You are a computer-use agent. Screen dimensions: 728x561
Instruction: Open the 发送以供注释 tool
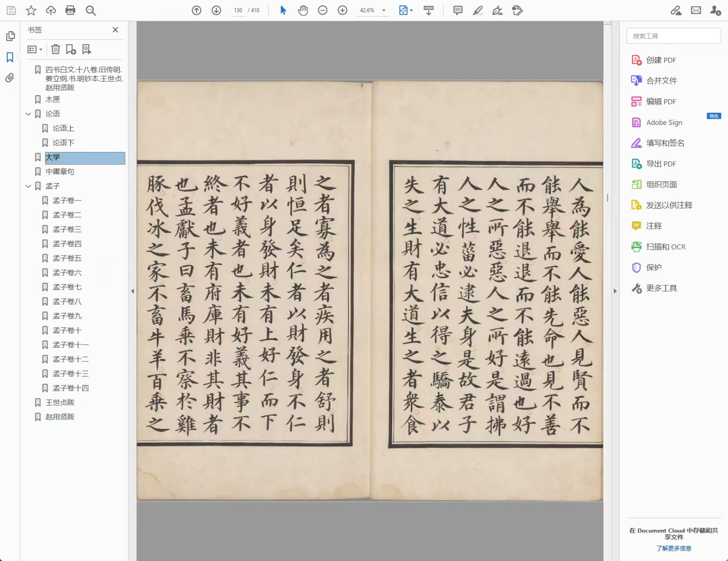click(x=662, y=205)
